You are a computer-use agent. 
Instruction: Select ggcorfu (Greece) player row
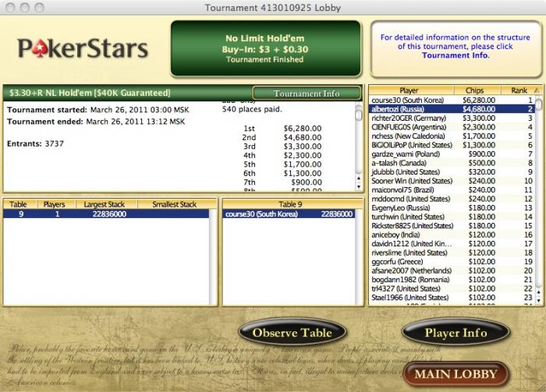(452, 262)
